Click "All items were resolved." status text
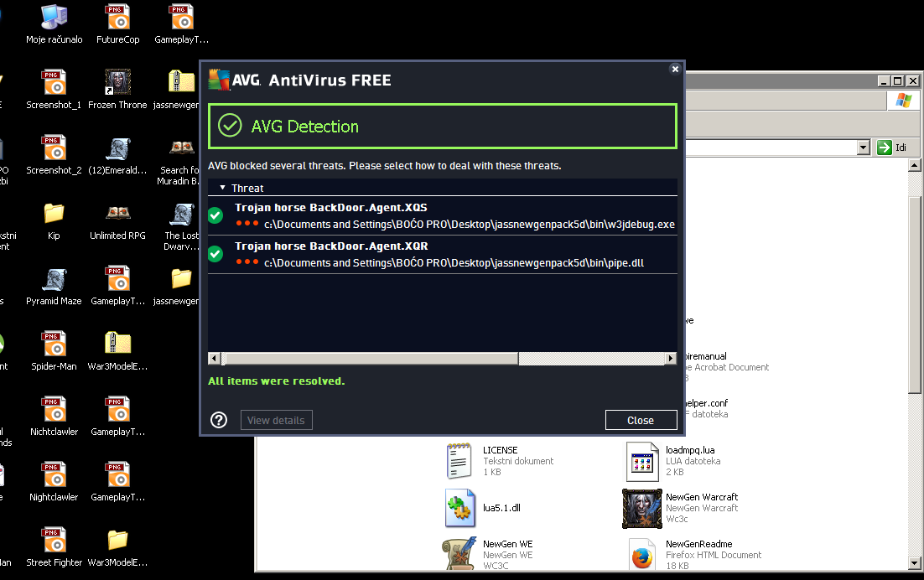The width and height of the screenshot is (924, 580). tap(277, 381)
